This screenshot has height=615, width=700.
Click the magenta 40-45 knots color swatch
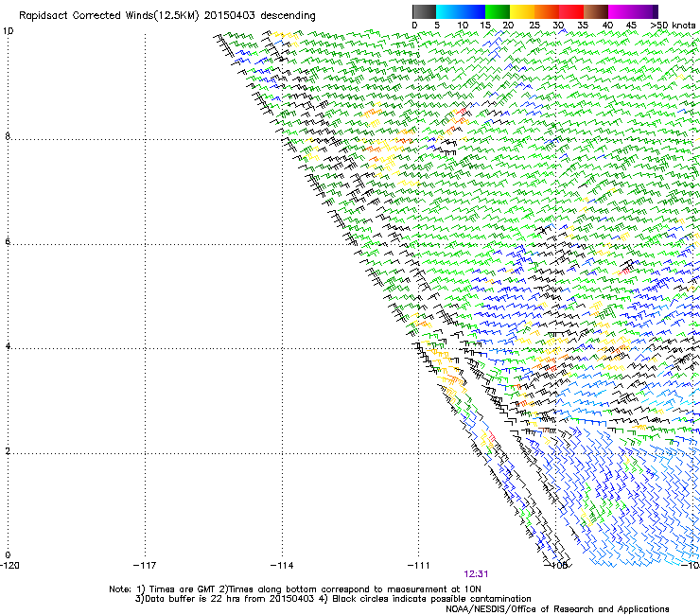pos(621,11)
